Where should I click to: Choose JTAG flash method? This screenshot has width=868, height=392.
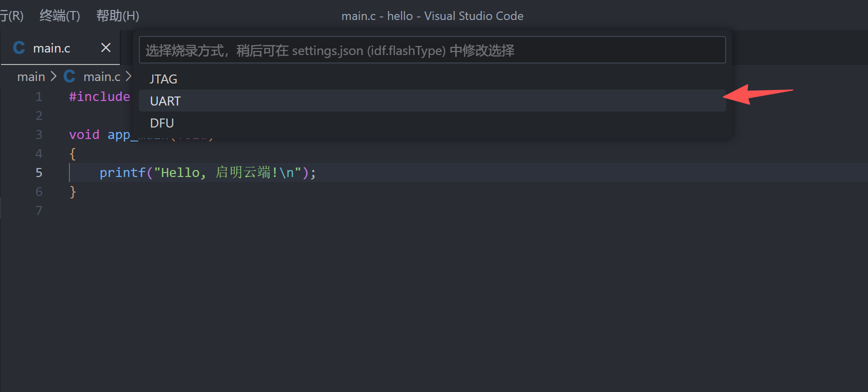pyautogui.click(x=432, y=79)
